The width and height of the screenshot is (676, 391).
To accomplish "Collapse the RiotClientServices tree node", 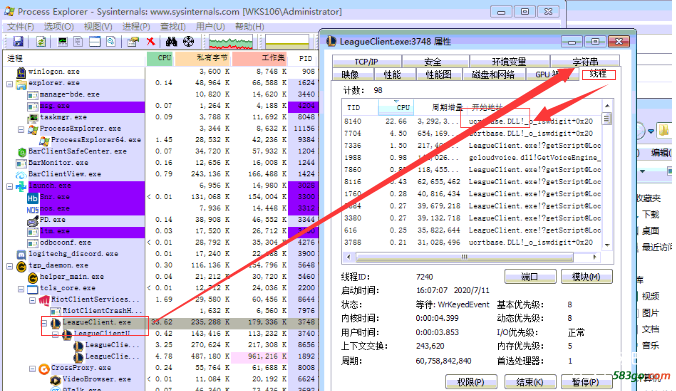I will pos(32,300).
